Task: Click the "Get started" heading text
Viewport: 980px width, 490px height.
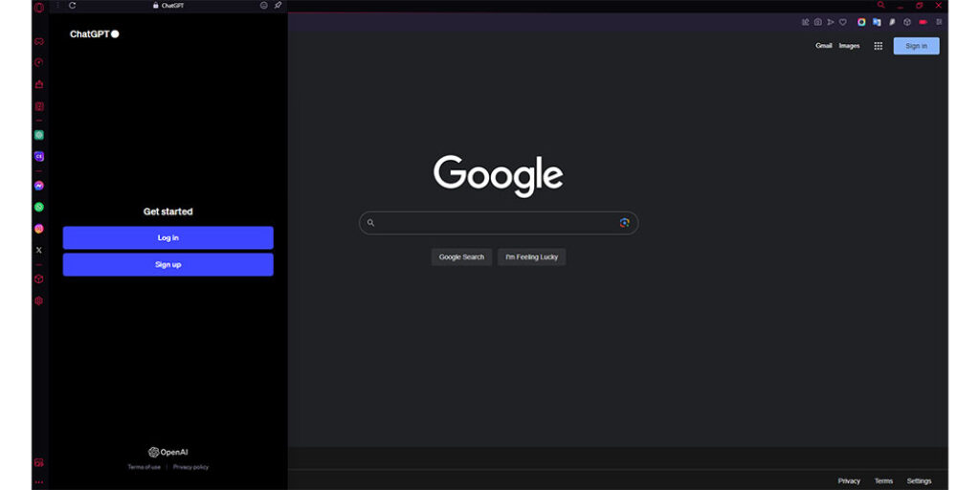Action: click(x=168, y=212)
